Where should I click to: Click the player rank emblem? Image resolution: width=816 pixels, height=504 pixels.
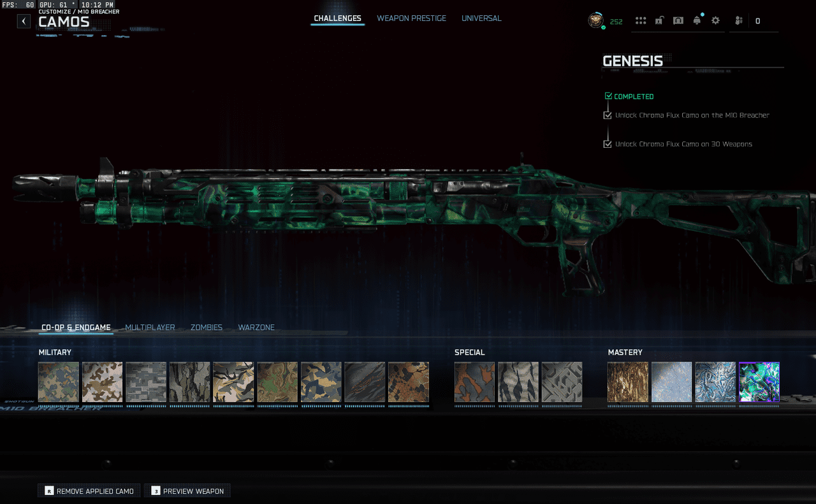pos(595,20)
